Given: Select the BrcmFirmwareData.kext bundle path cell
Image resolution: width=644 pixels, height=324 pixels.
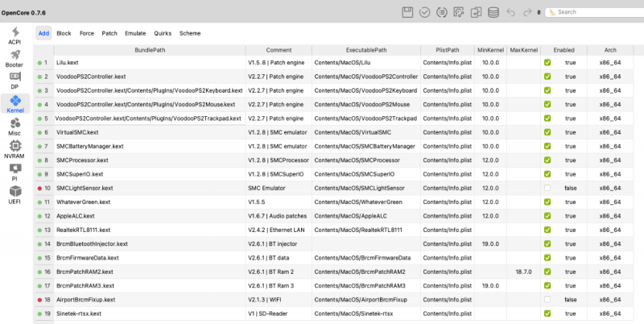Looking at the screenshot, I should coord(150,258).
